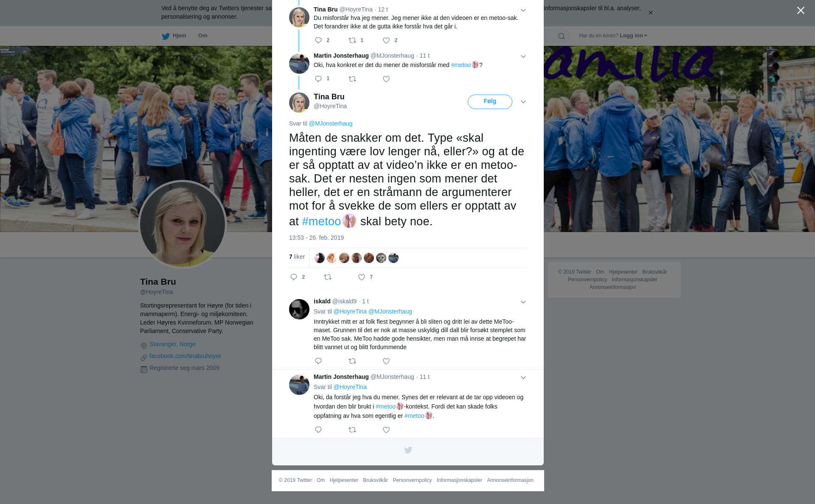Click the search magnifier icon

point(562,36)
